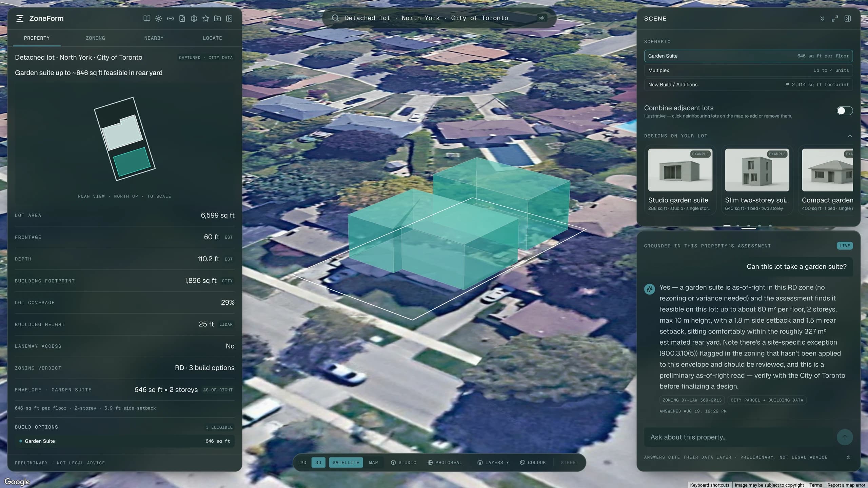Switch view to 2D mode
Viewport: 868px width, 488px height.
pos(303,463)
